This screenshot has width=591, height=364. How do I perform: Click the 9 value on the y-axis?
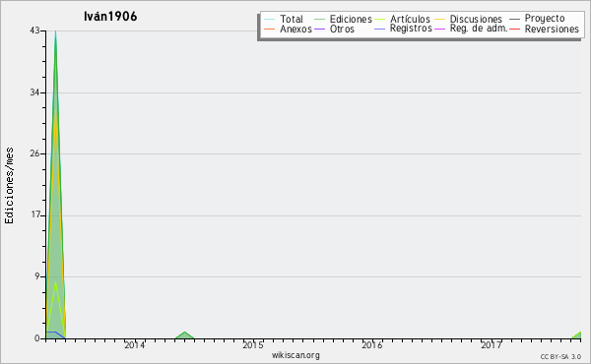pyautogui.click(x=37, y=276)
